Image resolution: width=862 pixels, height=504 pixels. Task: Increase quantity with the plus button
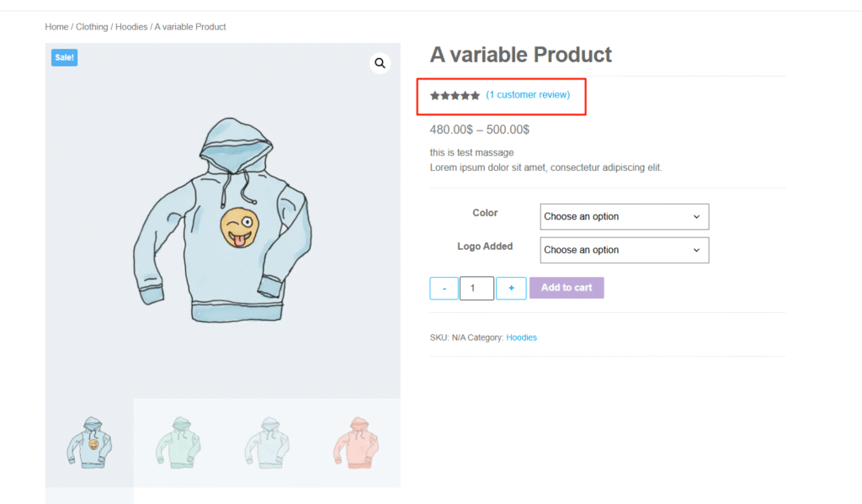511,288
